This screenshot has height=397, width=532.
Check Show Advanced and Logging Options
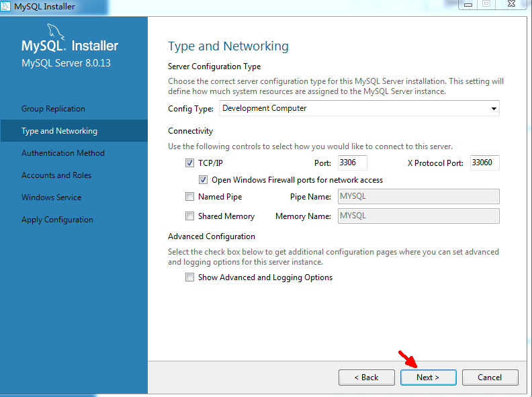coord(189,277)
